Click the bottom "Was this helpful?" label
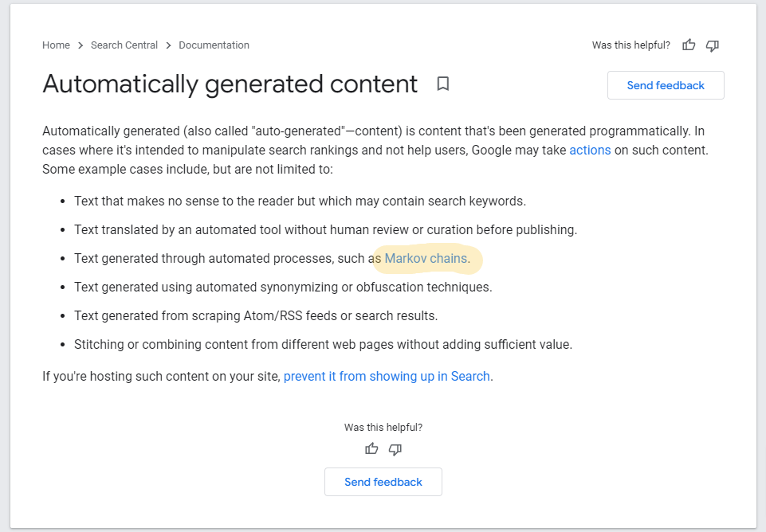This screenshot has width=766, height=532. pyautogui.click(x=383, y=428)
